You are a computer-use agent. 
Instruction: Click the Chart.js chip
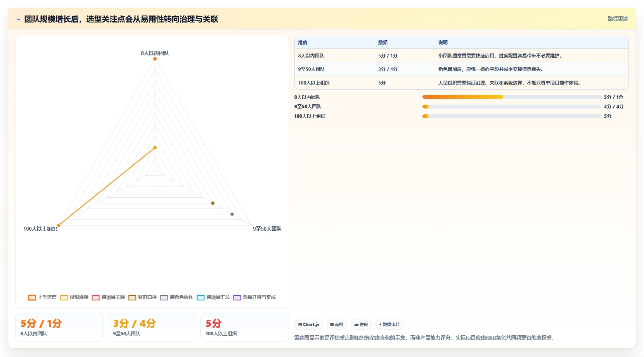pos(308,324)
